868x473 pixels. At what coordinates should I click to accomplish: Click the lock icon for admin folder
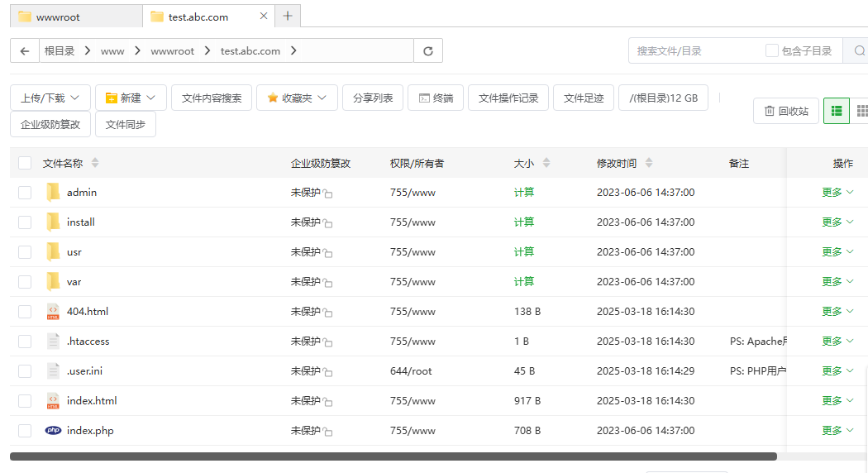coord(328,193)
